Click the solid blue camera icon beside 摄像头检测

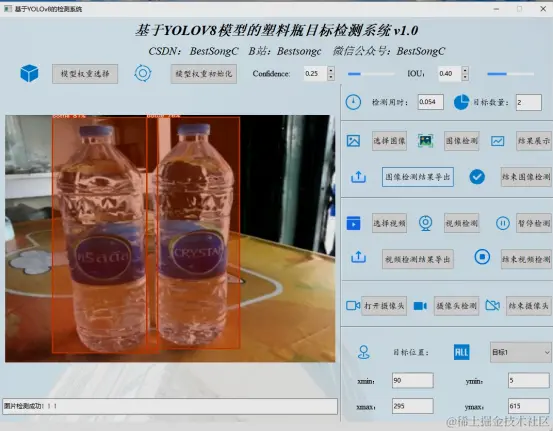420,306
